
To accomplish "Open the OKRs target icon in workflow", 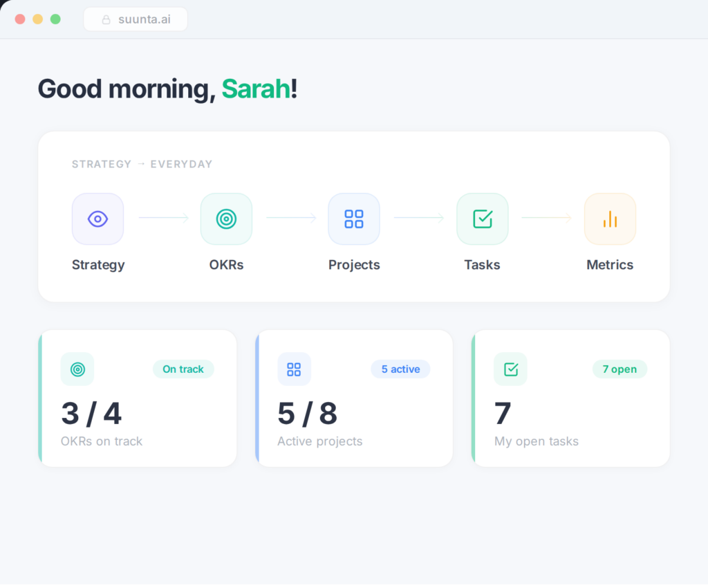I will [x=226, y=219].
